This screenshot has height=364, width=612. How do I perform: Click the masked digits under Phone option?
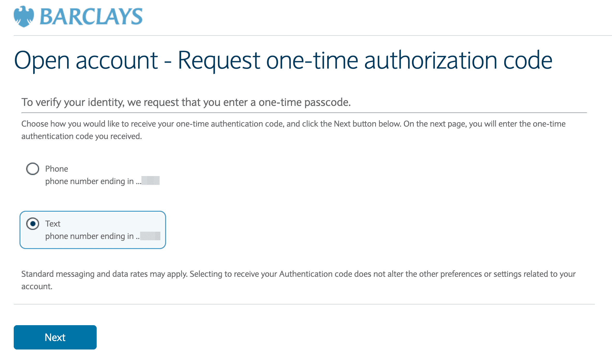pos(151,181)
